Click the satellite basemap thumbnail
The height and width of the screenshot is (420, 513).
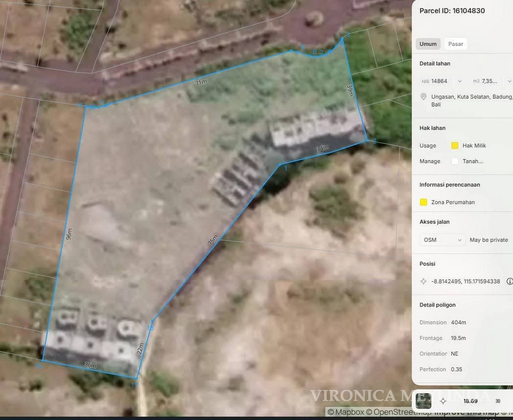click(x=423, y=401)
